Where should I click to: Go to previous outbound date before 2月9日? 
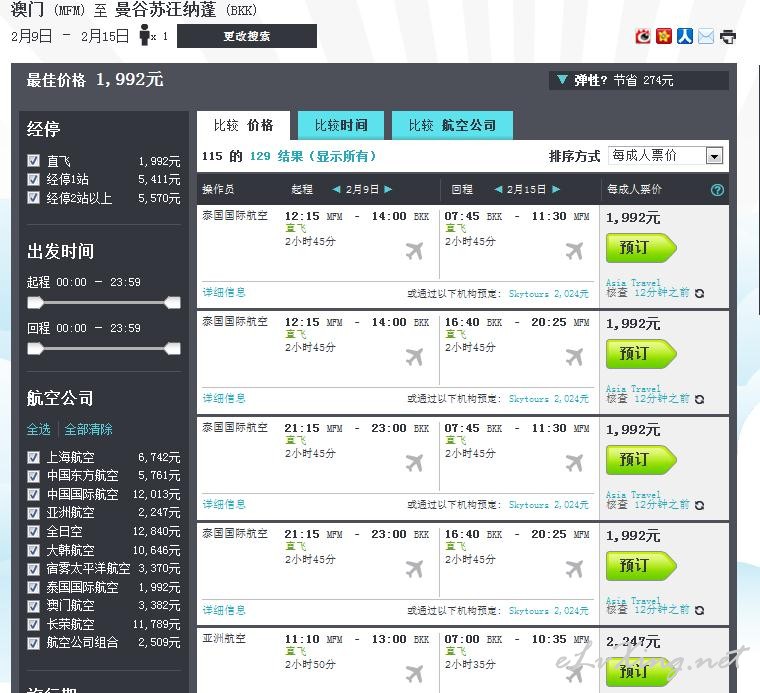[336, 189]
